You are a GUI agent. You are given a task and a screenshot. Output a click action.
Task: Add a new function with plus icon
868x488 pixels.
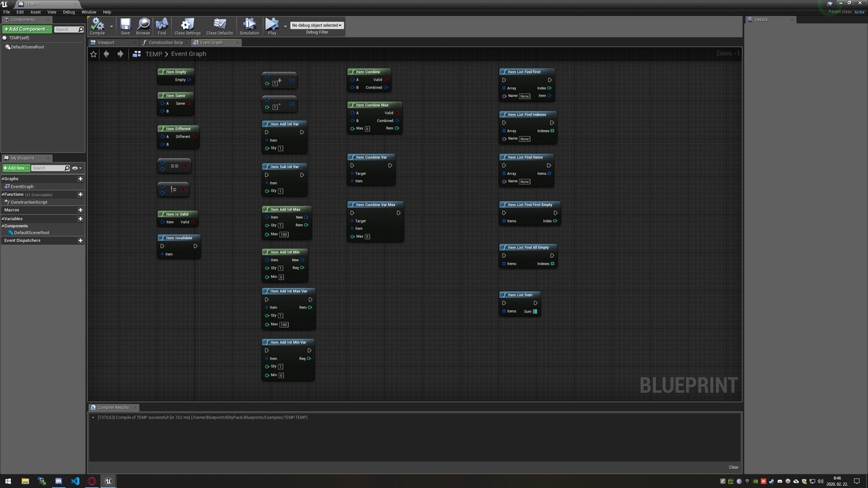click(80, 195)
